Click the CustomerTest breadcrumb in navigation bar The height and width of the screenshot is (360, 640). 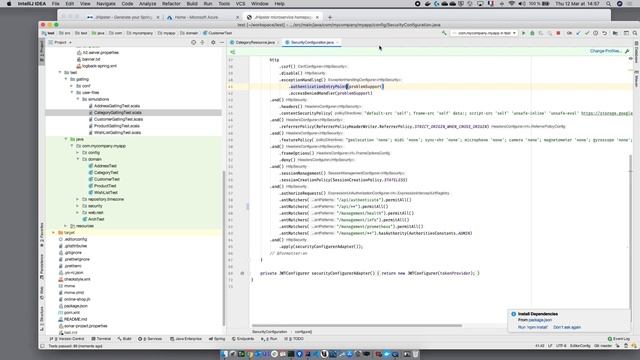(218, 33)
